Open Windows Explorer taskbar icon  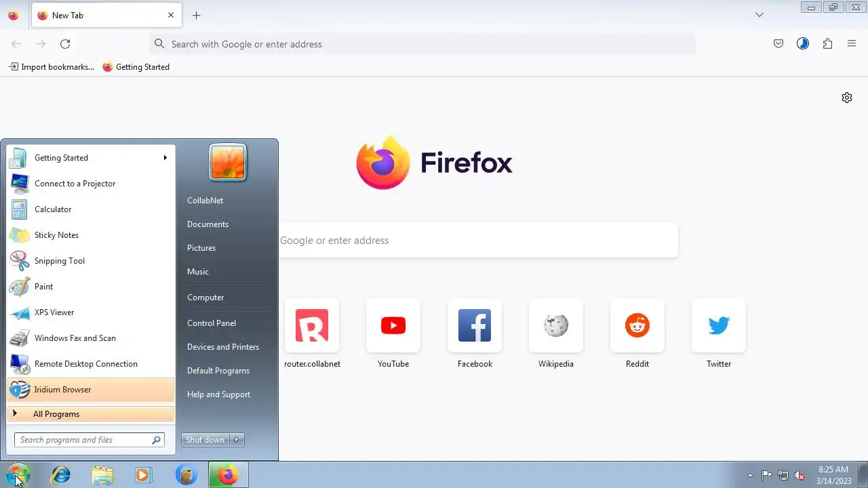(x=102, y=475)
